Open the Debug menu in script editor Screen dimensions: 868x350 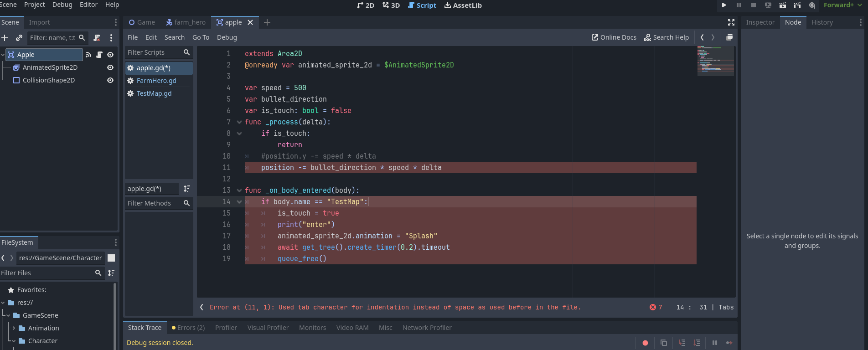pos(227,37)
